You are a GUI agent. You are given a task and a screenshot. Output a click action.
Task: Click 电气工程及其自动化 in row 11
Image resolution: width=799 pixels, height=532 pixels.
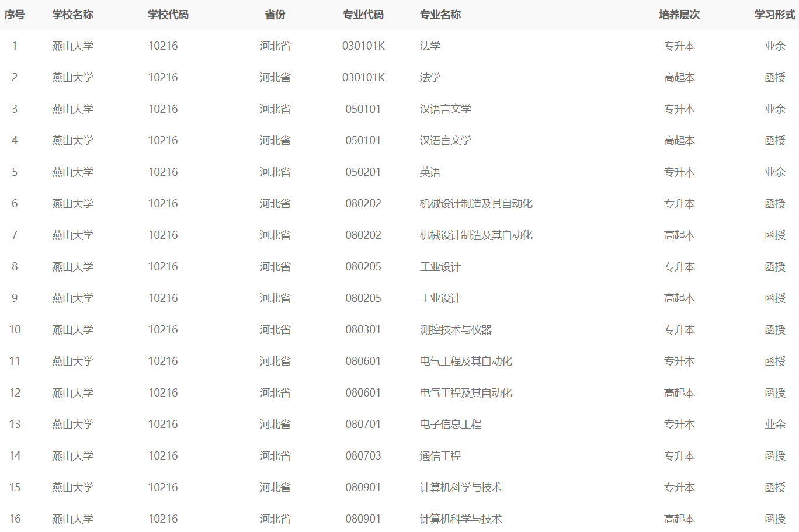coord(466,361)
